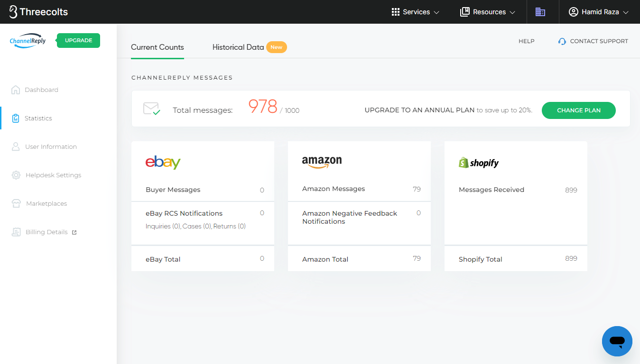Click the Shopify logo
This screenshot has width=640, height=364.
pyautogui.click(x=479, y=163)
